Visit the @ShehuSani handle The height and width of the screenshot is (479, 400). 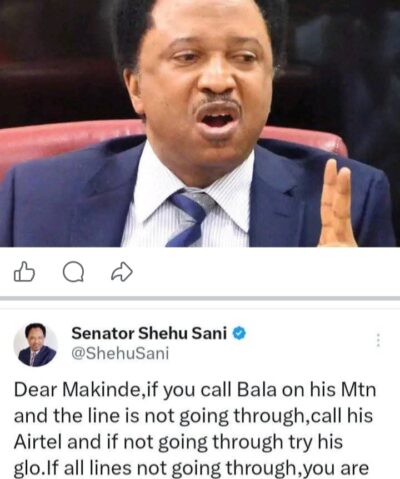click(x=120, y=353)
